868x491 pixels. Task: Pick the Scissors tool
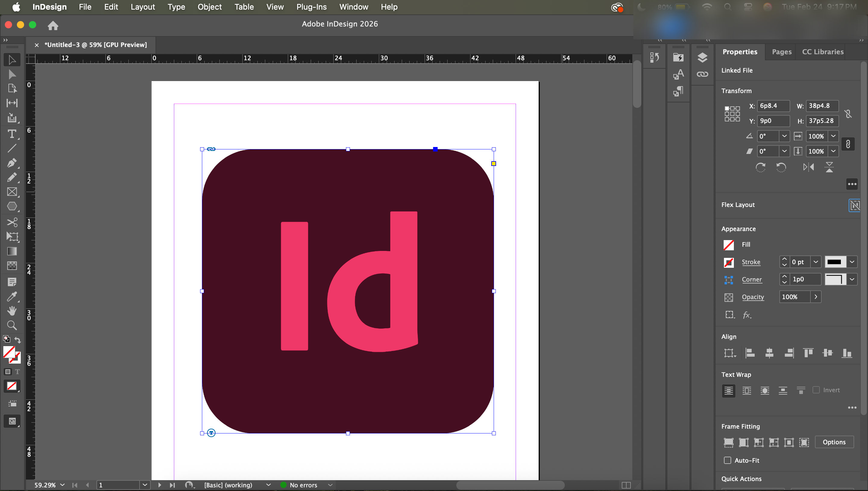[x=12, y=222]
